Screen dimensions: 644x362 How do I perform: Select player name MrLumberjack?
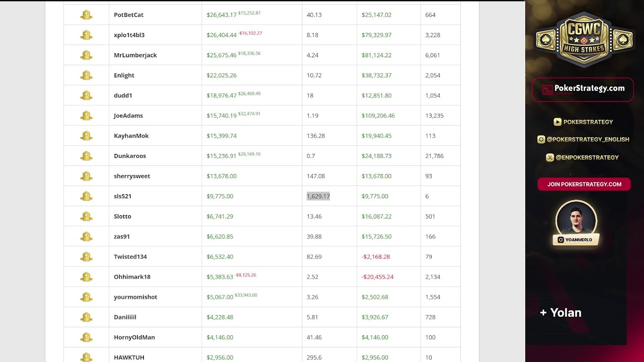point(135,55)
